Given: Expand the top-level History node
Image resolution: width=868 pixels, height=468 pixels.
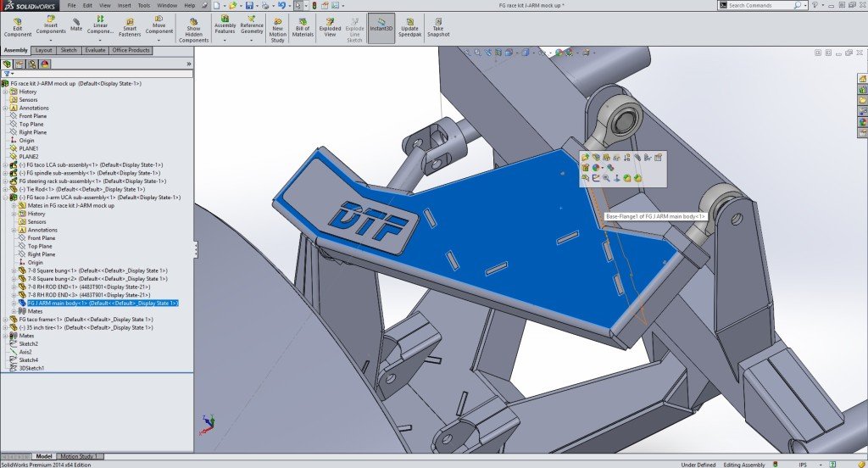Looking at the screenshot, I should pyautogui.click(x=6, y=92).
